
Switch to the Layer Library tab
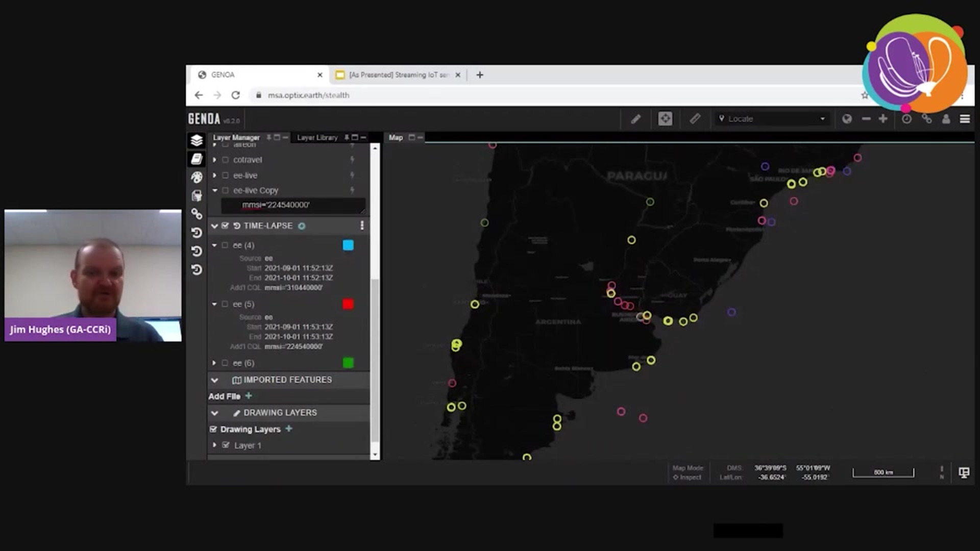tap(317, 137)
